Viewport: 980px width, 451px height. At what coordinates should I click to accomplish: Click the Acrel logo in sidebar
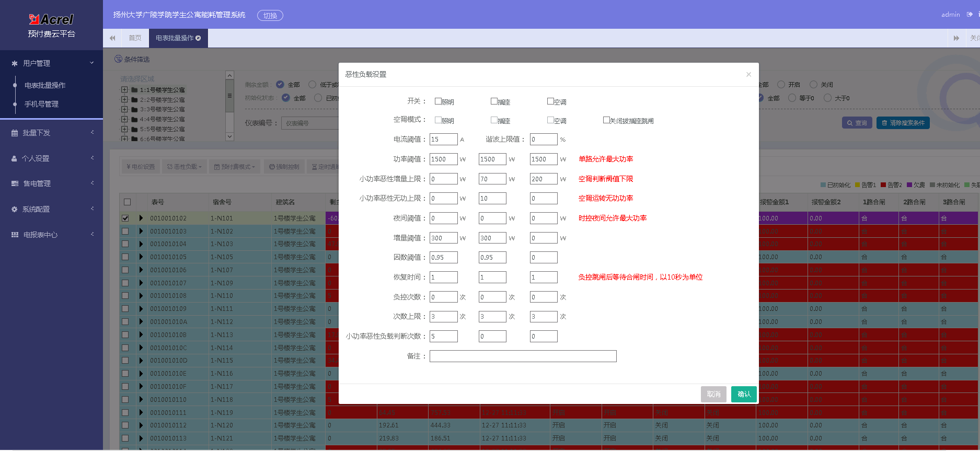point(51,19)
